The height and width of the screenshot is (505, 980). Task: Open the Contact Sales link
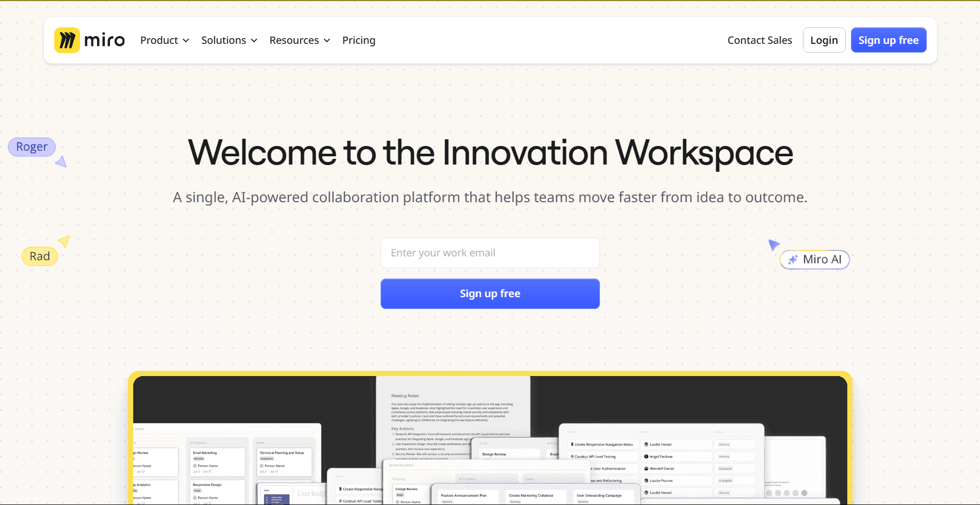click(x=760, y=40)
